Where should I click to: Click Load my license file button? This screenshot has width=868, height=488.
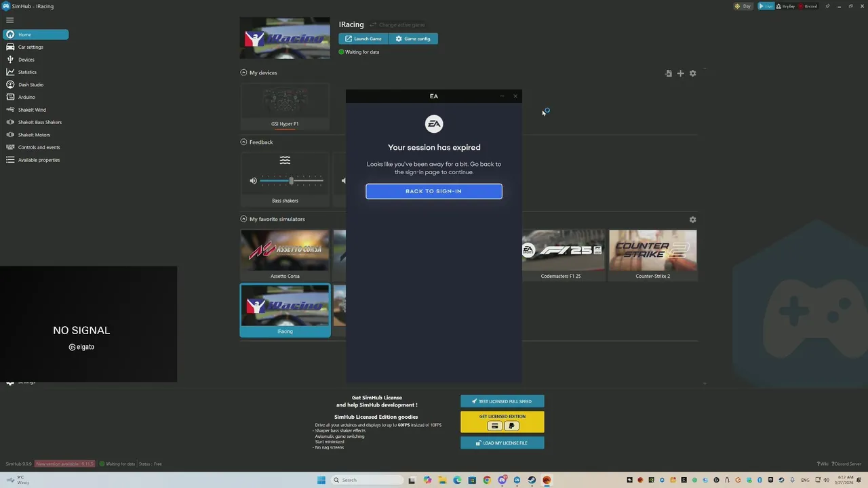502,443
